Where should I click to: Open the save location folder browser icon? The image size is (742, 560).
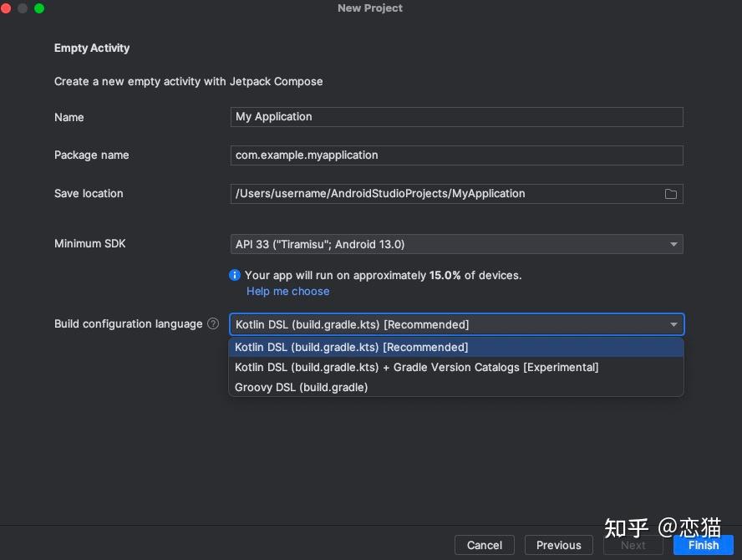tap(671, 193)
